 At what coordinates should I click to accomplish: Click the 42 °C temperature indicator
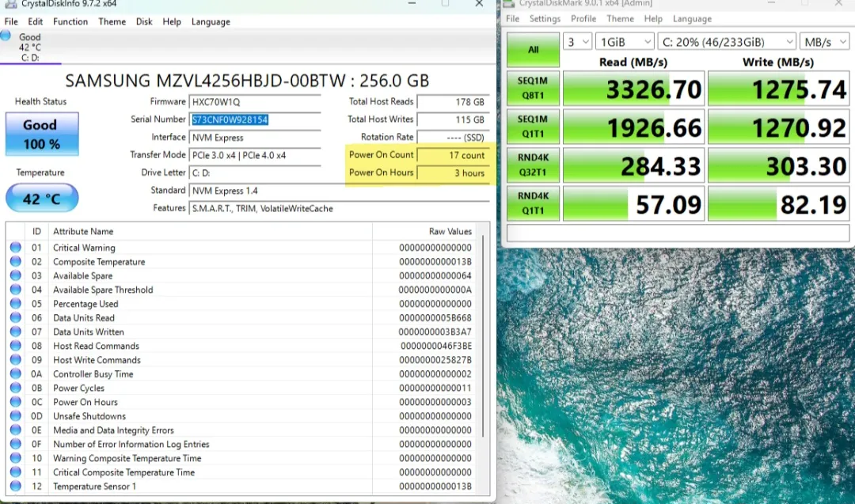click(42, 199)
